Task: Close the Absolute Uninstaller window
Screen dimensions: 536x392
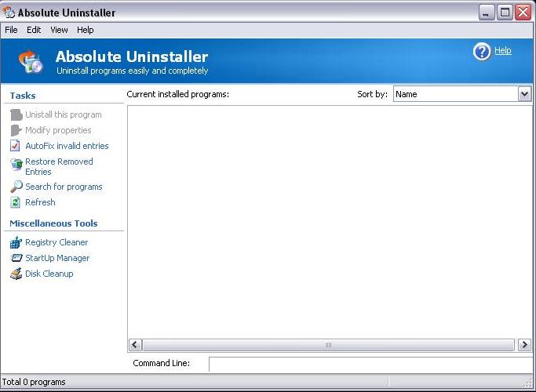Action: click(x=523, y=13)
